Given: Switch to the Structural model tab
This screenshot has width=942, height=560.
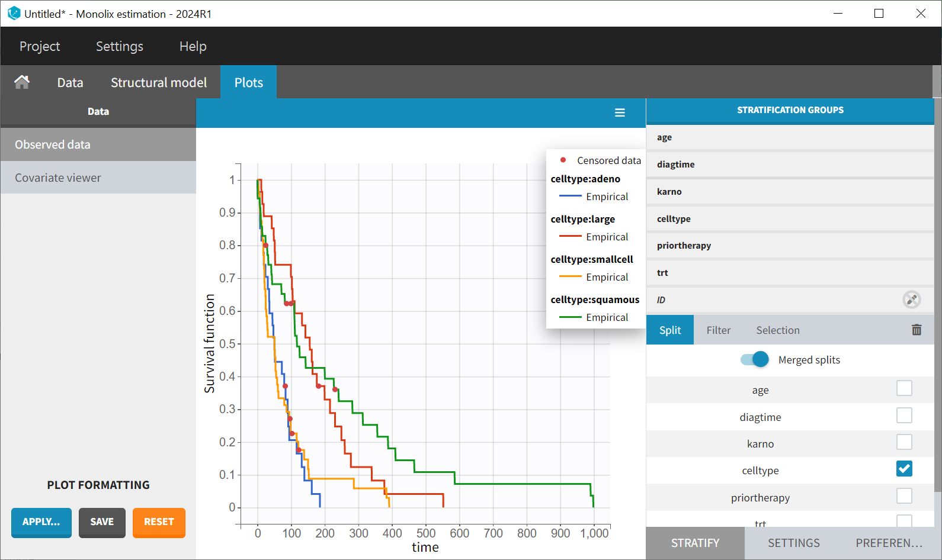Looking at the screenshot, I should tap(159, 82).
